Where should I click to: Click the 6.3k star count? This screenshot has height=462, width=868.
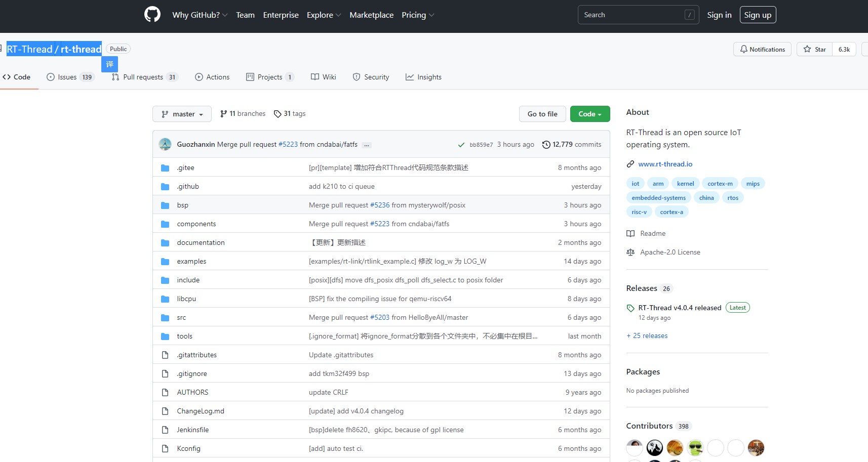tap(844, 49)
